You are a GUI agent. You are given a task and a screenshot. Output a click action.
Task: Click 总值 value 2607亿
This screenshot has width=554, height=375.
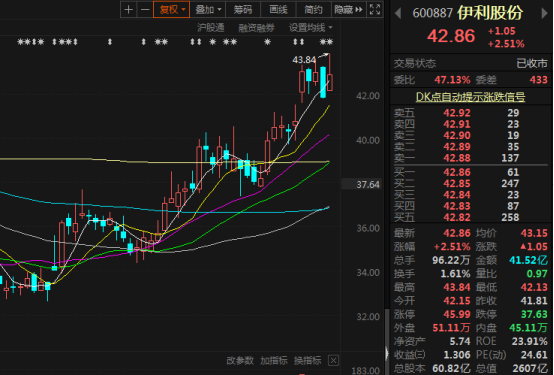click(531, 369)
